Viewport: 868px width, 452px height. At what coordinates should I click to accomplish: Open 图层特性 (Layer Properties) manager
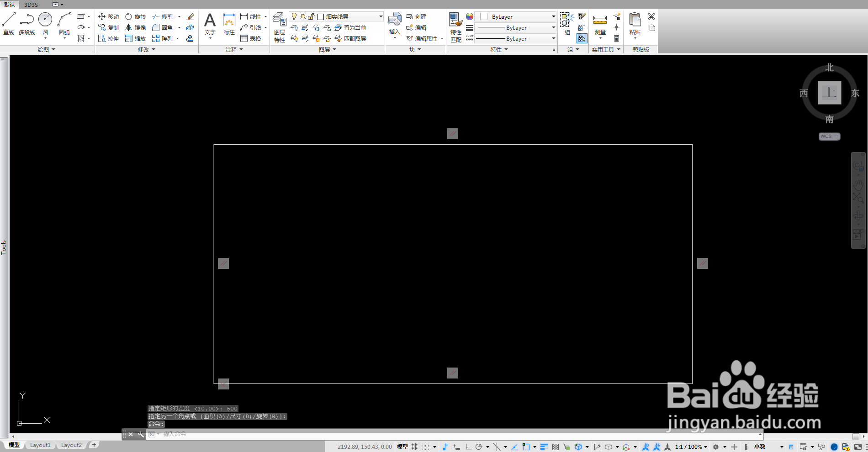pos(280,27)
